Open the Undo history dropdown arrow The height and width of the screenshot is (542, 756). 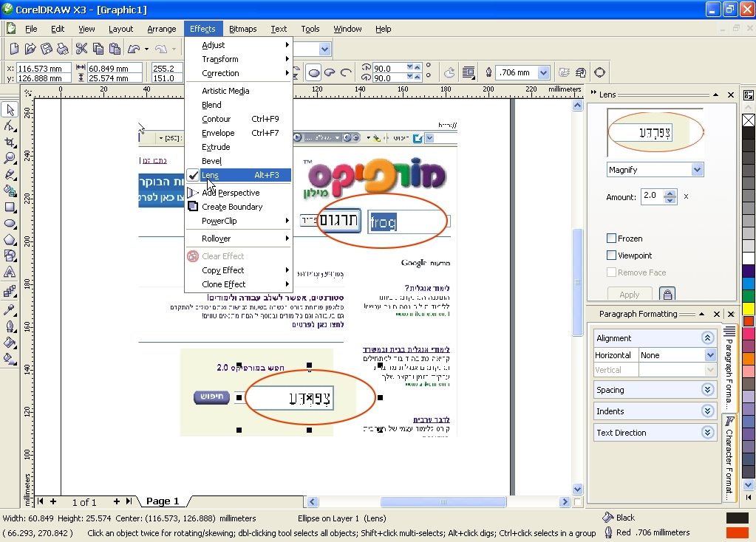[x=146, y=49]
